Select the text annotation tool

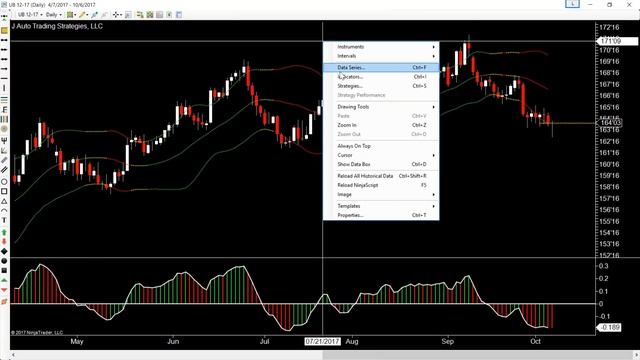(x=4, y=220)
